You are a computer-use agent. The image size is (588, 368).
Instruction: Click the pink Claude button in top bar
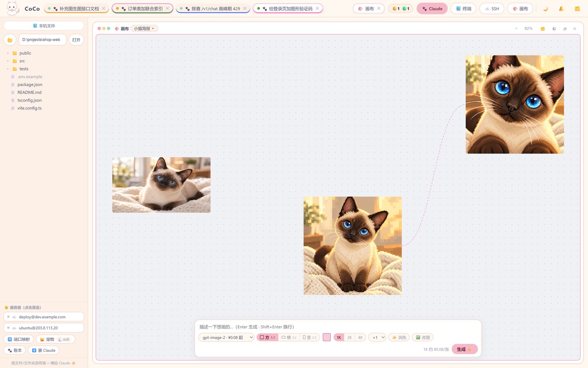tap(432, 8)
